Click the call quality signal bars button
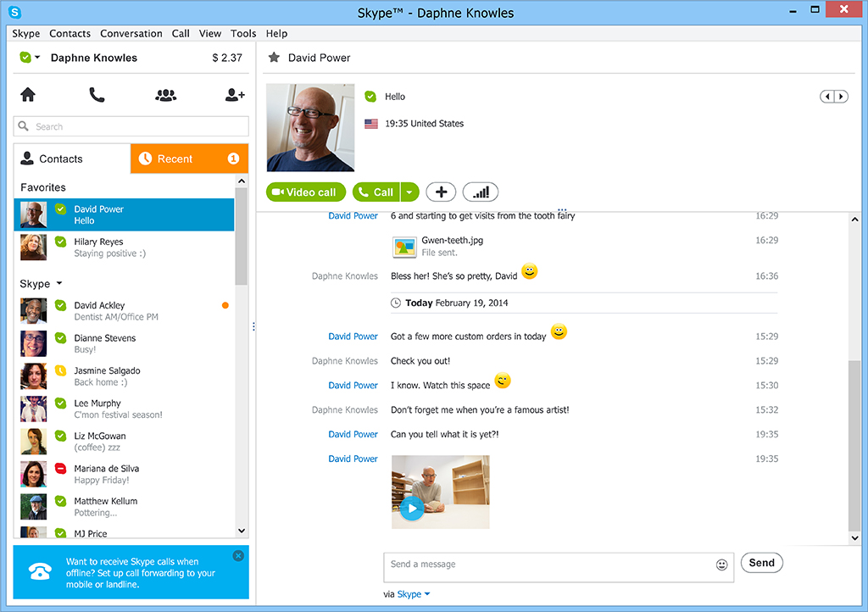The width and height of the screenshot is (868, 612). click(x=481, y=192)
